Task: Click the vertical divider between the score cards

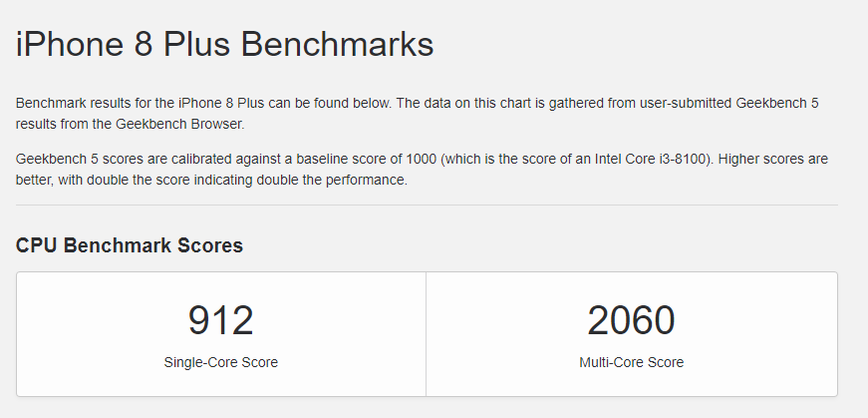Action: tap(426, 334)
